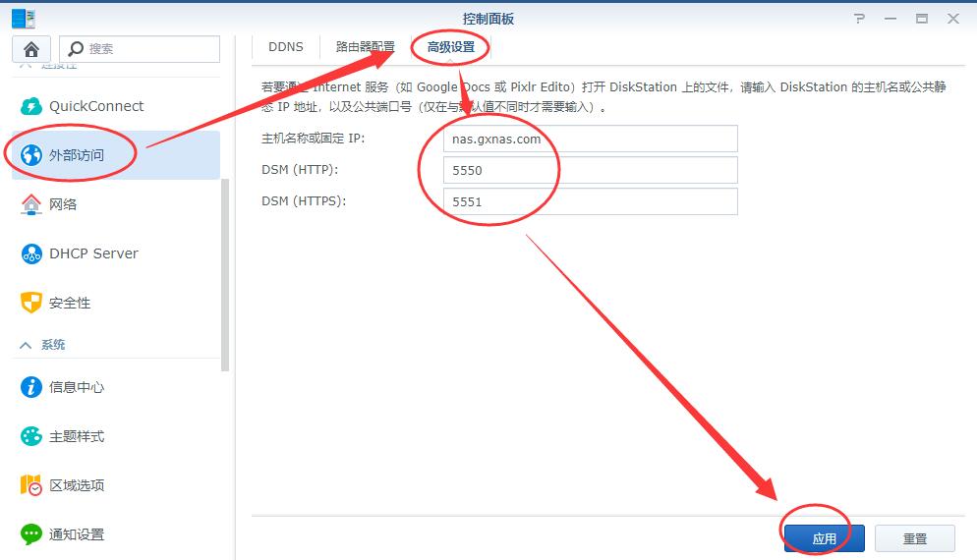Open the Security shield icon
Image resolution: width=977 pixels, height=560 pixels.
coord(31,303)
